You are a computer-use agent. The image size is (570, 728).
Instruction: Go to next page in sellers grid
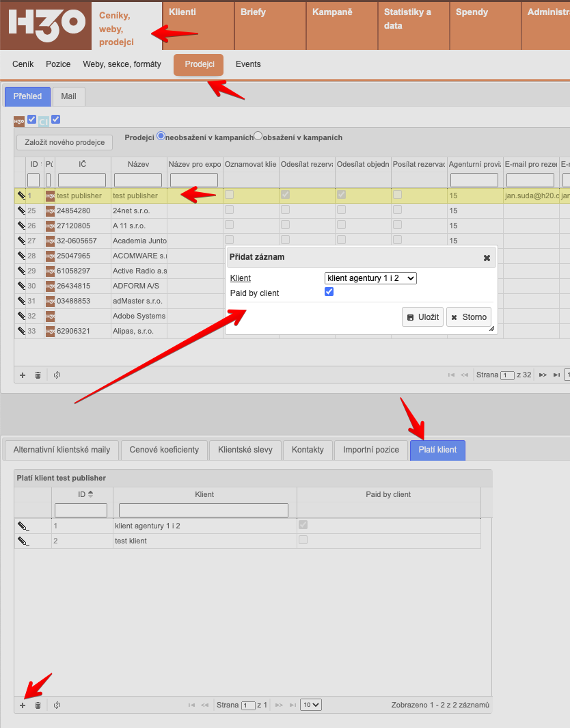click(543, 375)
